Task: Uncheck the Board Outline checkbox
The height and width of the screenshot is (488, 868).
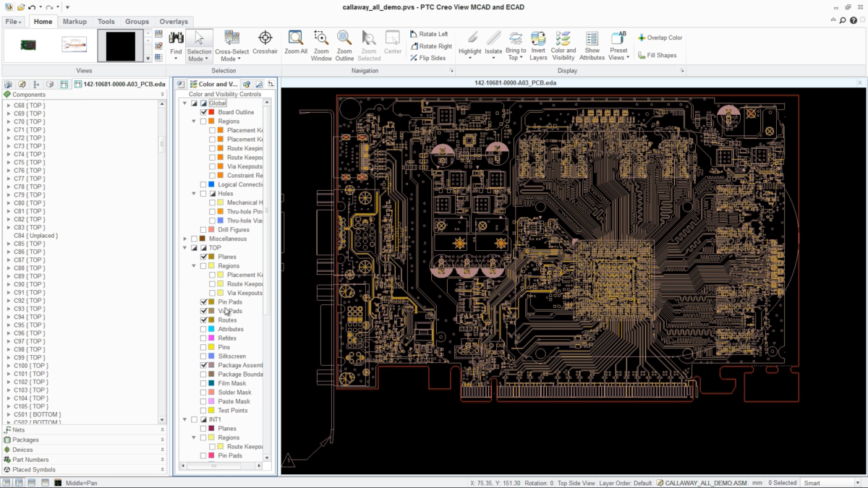Action: tap(203, 112)
